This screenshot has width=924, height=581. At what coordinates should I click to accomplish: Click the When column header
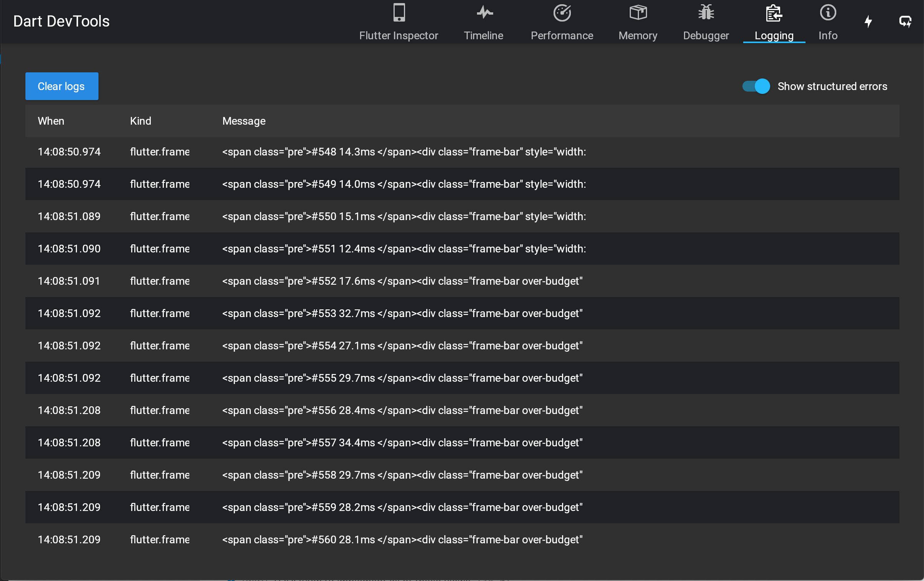click(x=51, y=121)
